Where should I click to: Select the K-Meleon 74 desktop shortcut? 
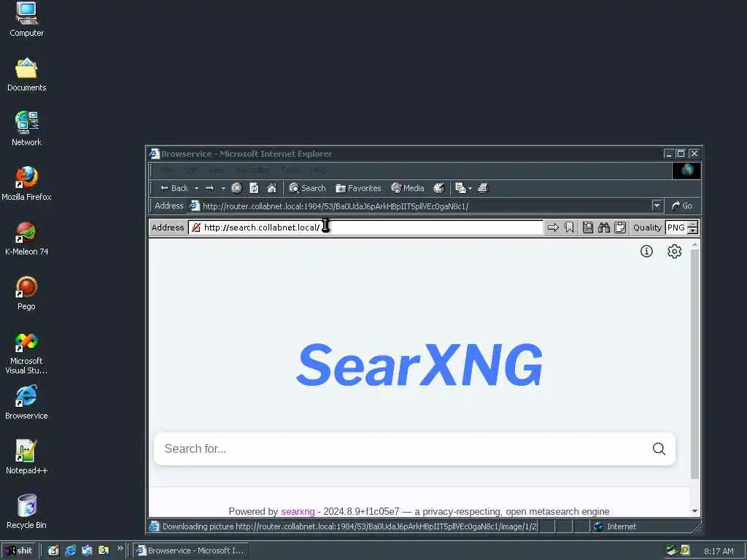tap(27, 238)
